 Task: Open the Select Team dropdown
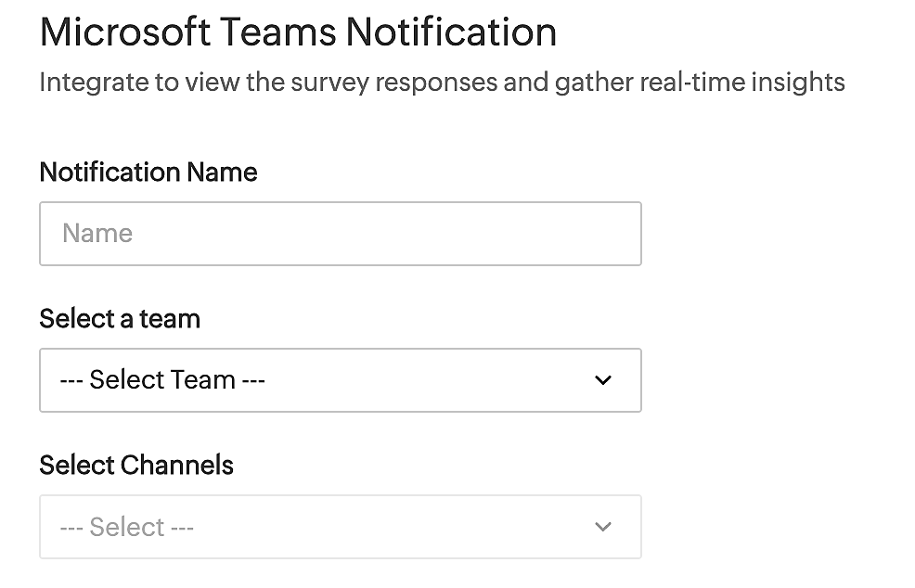pos(340,380)
